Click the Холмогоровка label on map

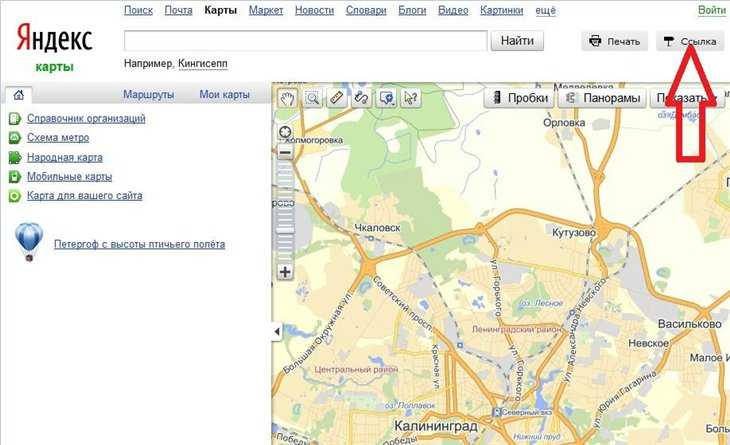313,140
